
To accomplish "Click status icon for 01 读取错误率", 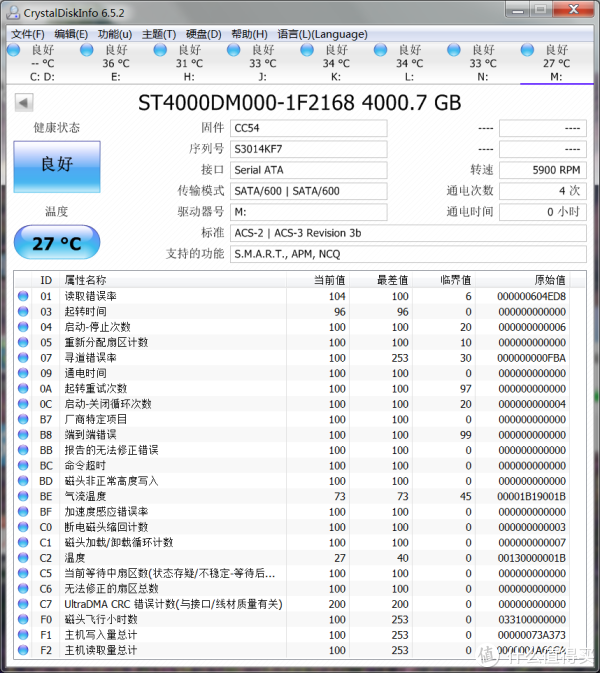I will [x=23, y=296].
